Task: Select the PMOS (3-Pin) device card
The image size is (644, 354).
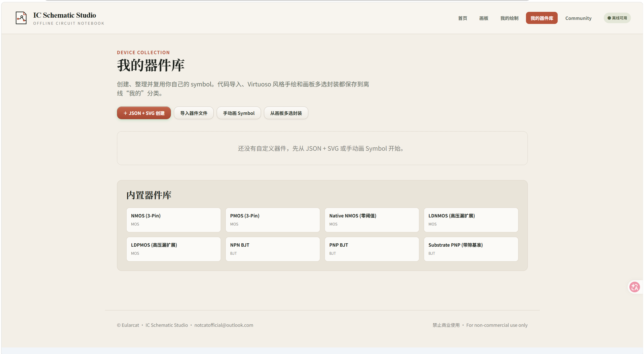Action: point(273,220)
